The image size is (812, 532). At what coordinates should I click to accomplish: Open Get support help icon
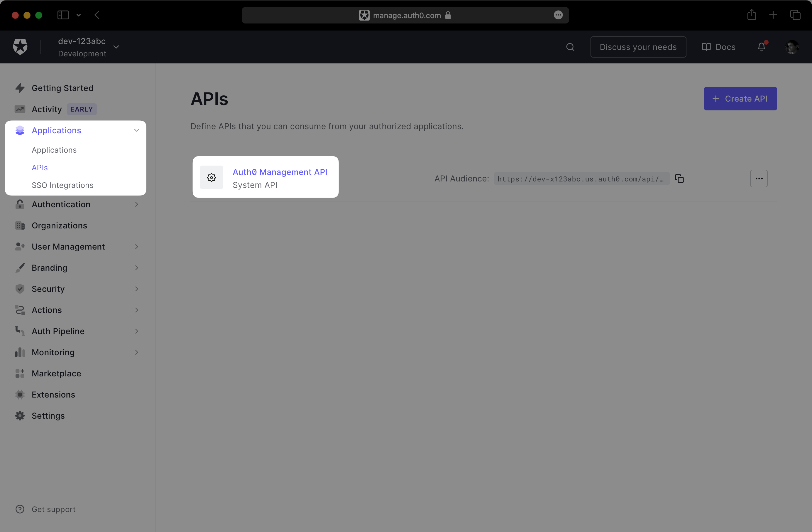(x=20, y=509)
